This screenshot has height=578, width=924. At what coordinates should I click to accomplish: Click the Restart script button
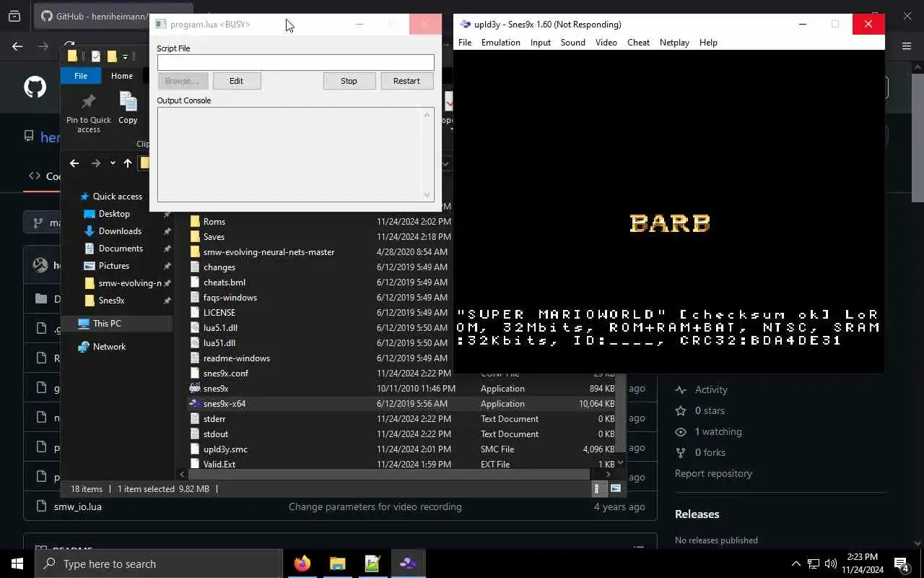click(406, 81)
